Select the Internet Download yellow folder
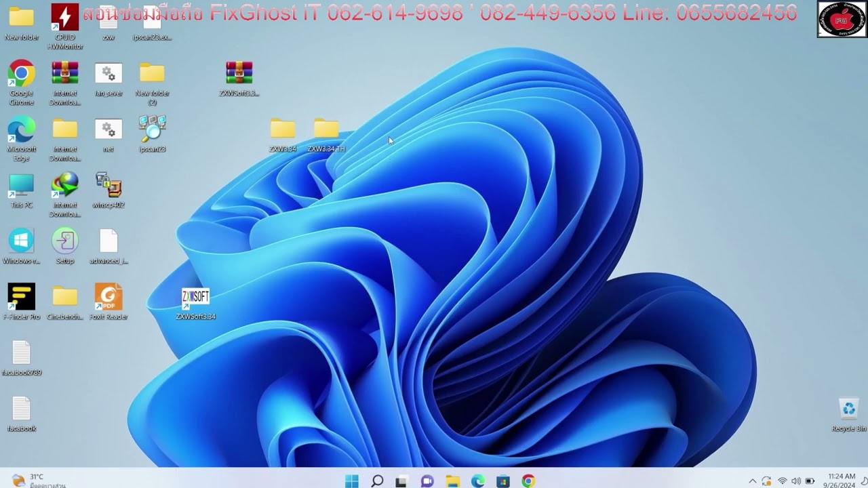 pos(65,138)
